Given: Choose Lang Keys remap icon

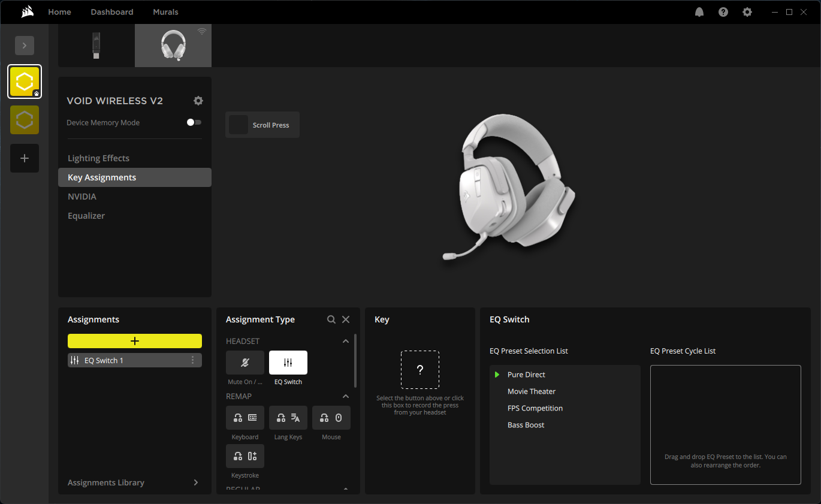Looking at the screenshot, I should [288, 418].
